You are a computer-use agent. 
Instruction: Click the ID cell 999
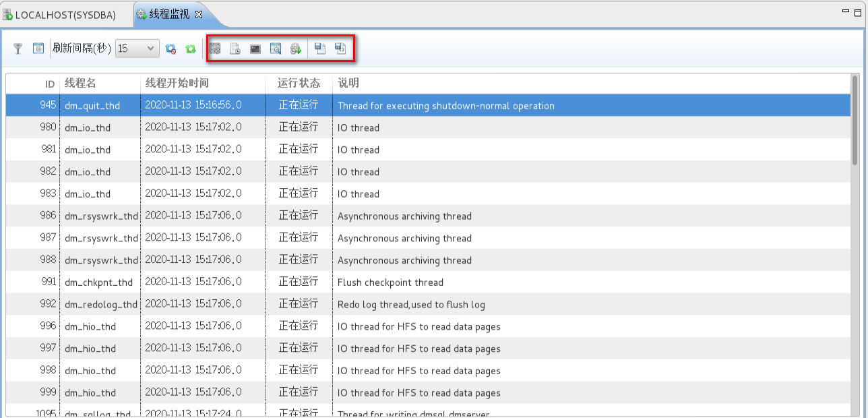click(49, 393)
